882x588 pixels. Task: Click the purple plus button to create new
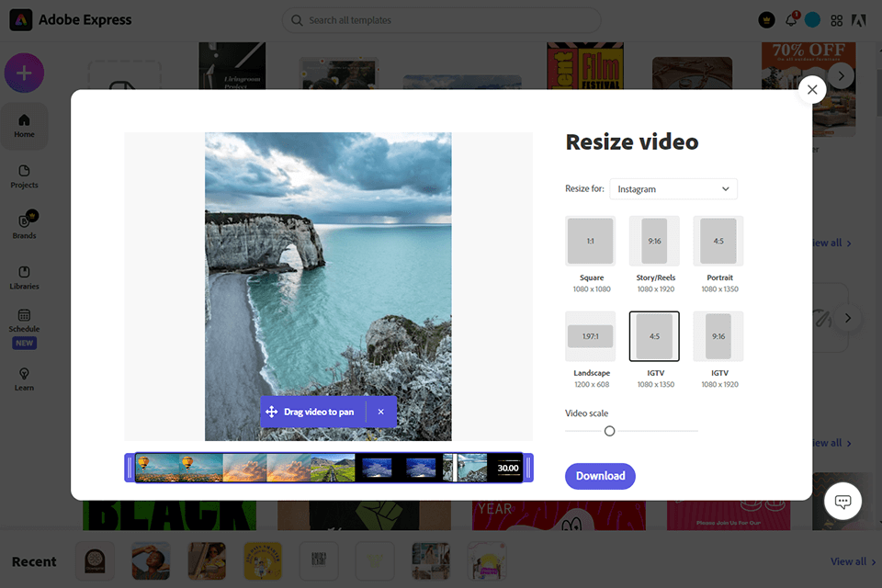[24, 73]
